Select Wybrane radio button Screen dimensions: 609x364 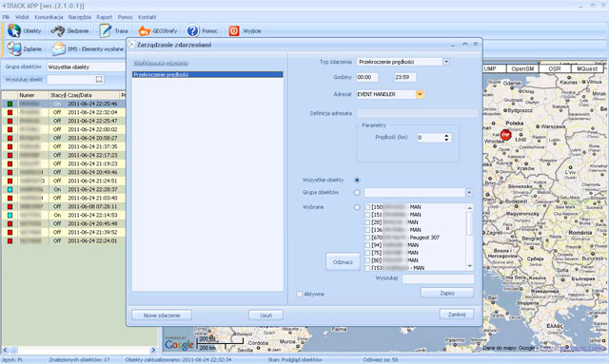pyautogui.click(x=357, y=207)
